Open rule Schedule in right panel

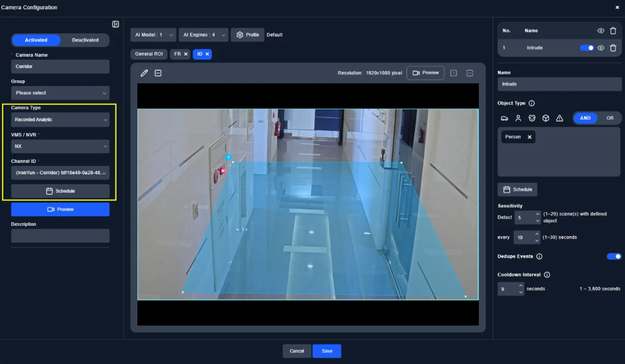[517, 190]
